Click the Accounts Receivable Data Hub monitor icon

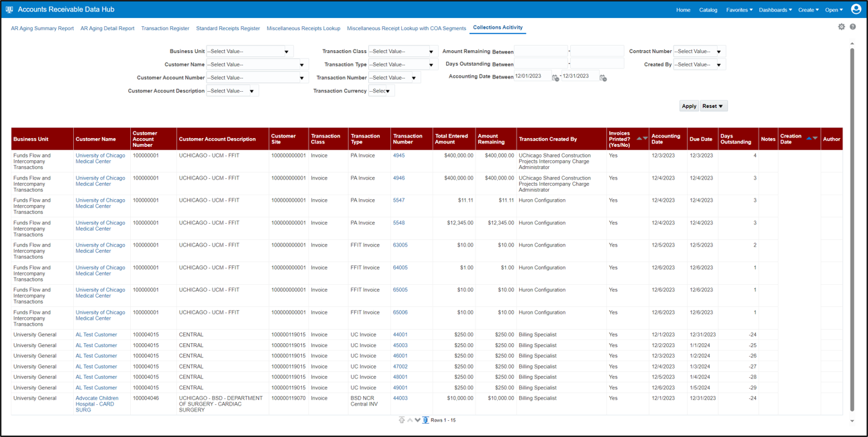tap(9, 9)
